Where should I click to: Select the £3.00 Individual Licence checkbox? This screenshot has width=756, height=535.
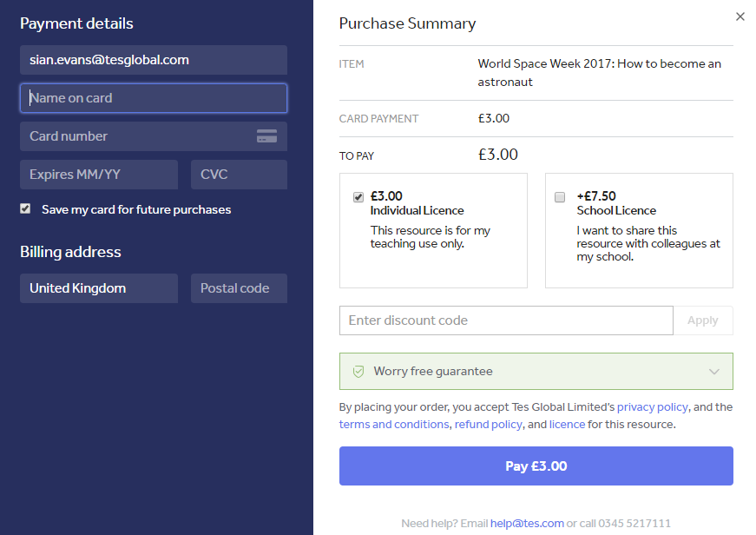358,197
